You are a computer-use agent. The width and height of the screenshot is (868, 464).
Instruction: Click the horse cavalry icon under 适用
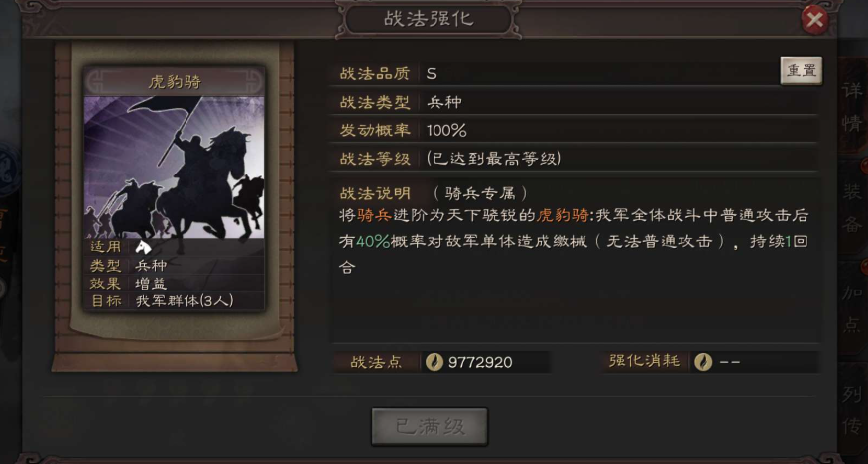coord(142,247)
